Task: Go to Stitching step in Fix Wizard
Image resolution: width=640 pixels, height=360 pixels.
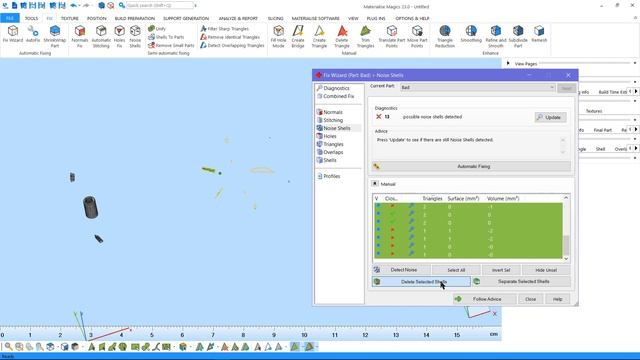Action: (x=330, y=120)
